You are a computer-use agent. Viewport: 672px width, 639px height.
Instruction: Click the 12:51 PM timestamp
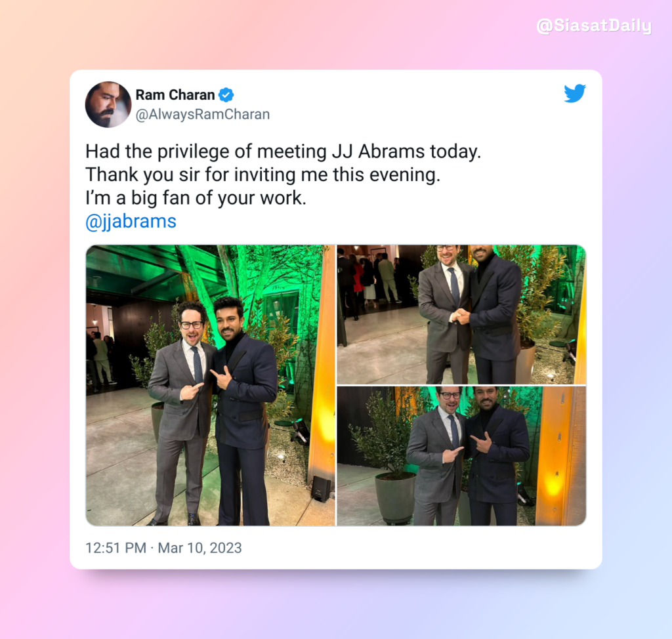point(115,548)
